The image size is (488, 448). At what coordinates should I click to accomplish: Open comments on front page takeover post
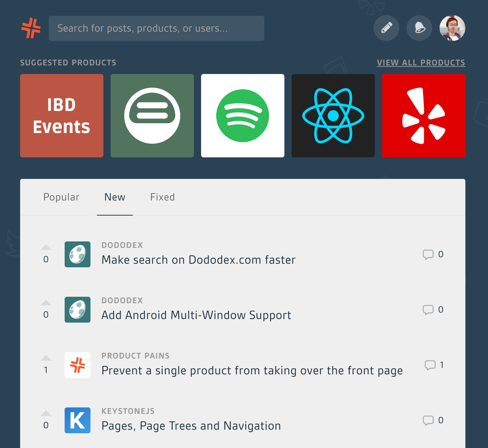pyautogui.click(x=434, y=365)
